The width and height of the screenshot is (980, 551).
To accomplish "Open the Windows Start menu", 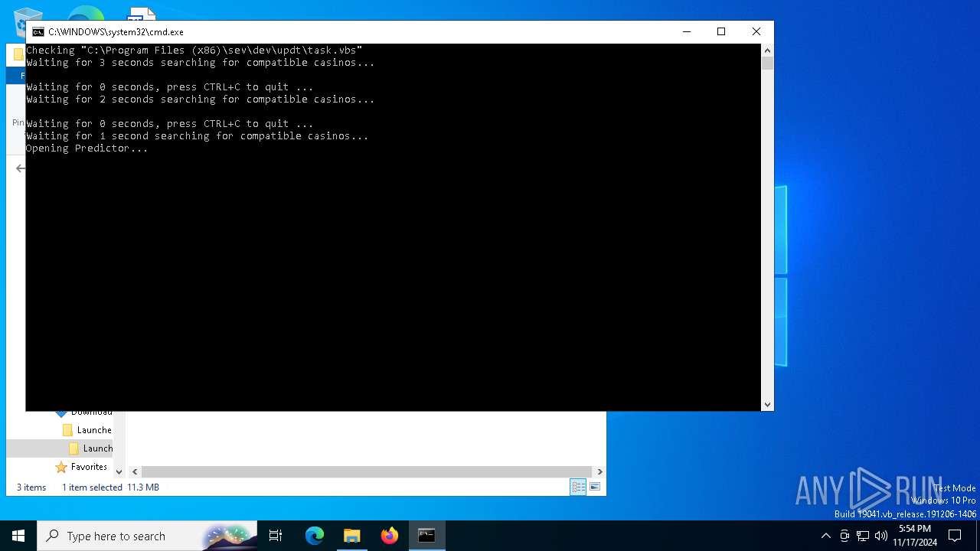I will [18, 536].
